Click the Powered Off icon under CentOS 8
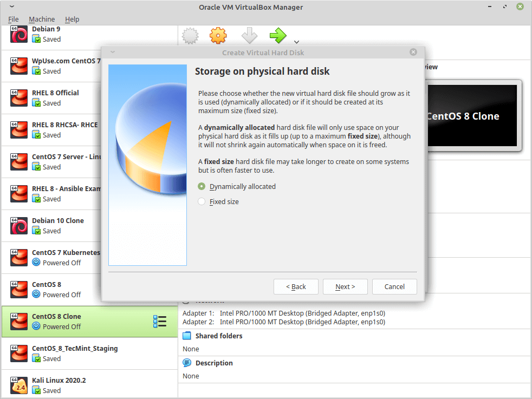 pos(36,295)
